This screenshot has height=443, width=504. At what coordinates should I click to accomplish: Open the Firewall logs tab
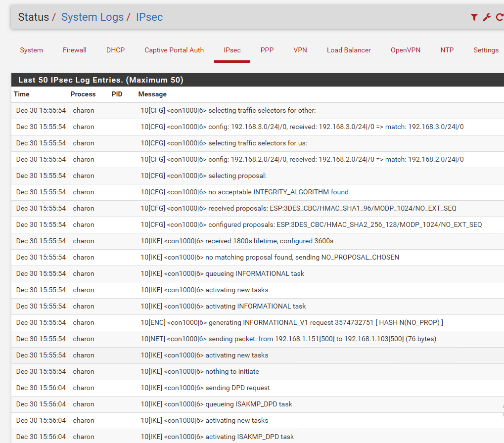(75, 50)
